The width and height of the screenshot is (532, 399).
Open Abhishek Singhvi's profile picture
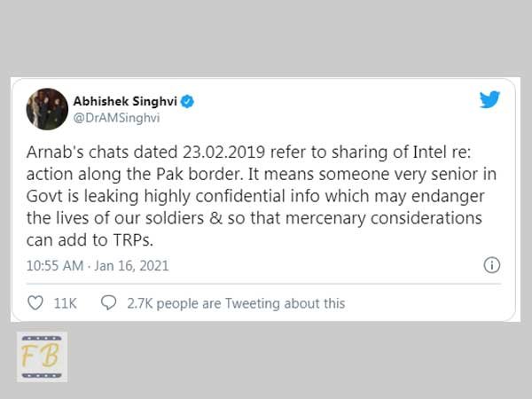47,109
